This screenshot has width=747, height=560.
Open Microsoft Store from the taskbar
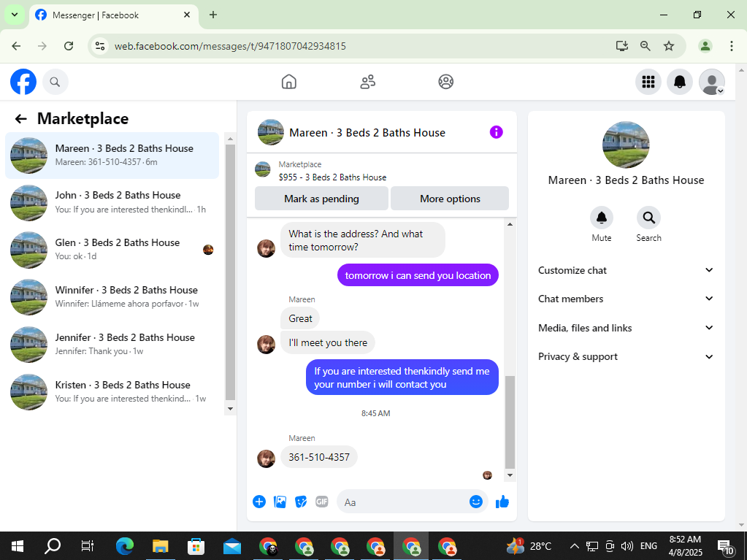point(196,545)
